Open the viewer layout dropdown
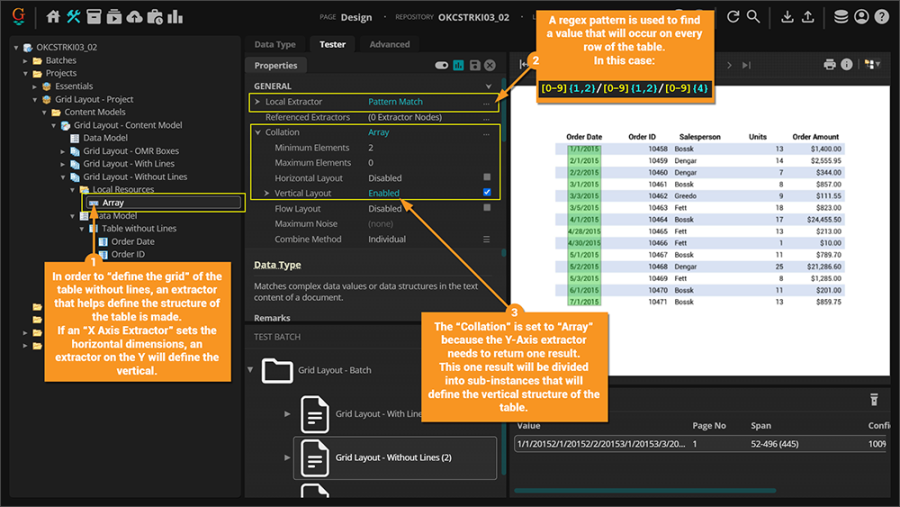This screenshot has height=507, width=900. click(x=872, y=64)
